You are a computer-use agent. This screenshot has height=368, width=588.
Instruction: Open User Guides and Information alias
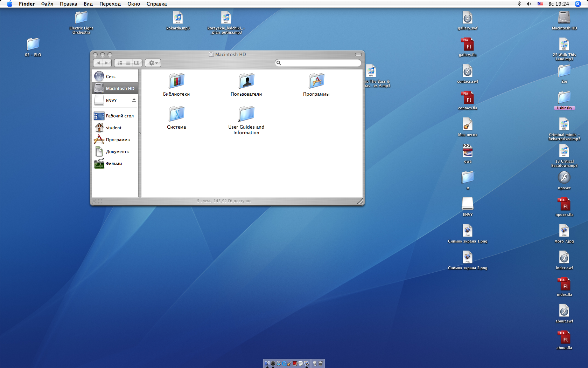pyautogui.click(x=246, y=120)
